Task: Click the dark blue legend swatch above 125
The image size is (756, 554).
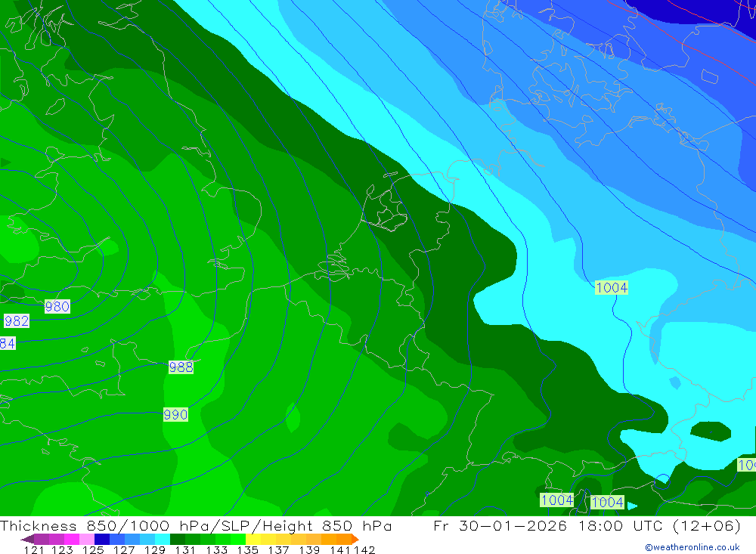Action: [102, 539]
